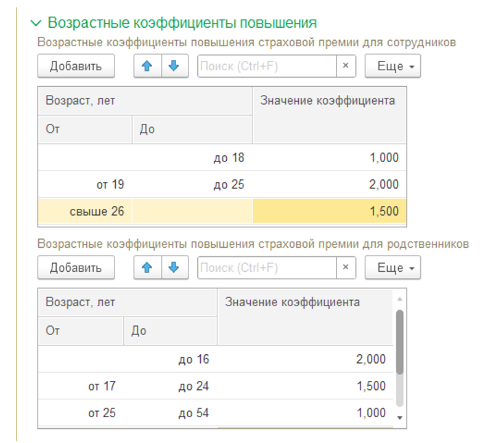Screen dimensions: 504x443
Task: Collapse Возрастные коэффициенты повышения section
Action: [37, 23]
